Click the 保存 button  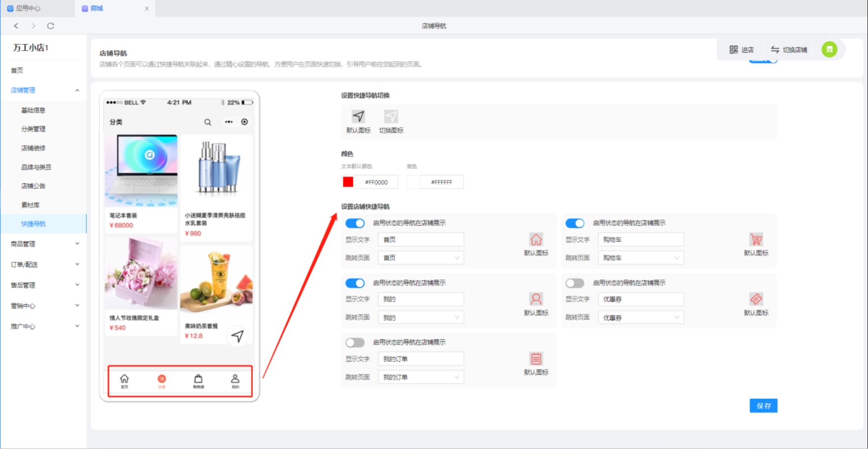coord(763,406)
